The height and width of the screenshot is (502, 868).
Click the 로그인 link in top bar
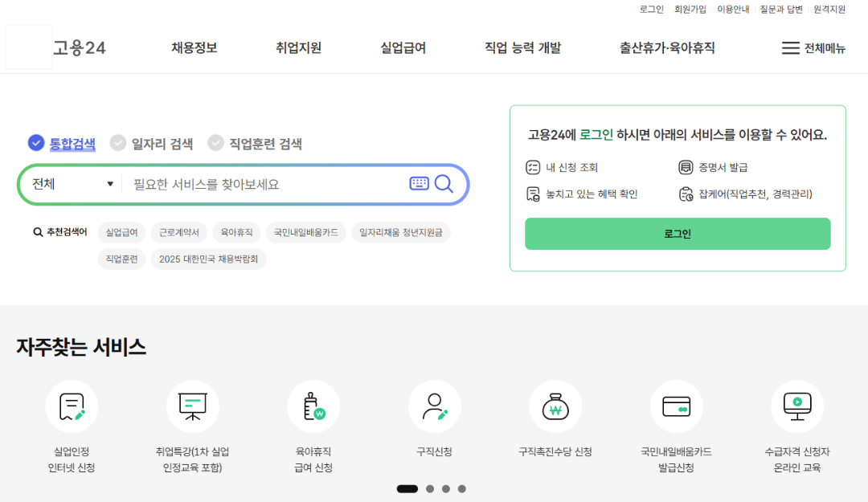point(652,10)
